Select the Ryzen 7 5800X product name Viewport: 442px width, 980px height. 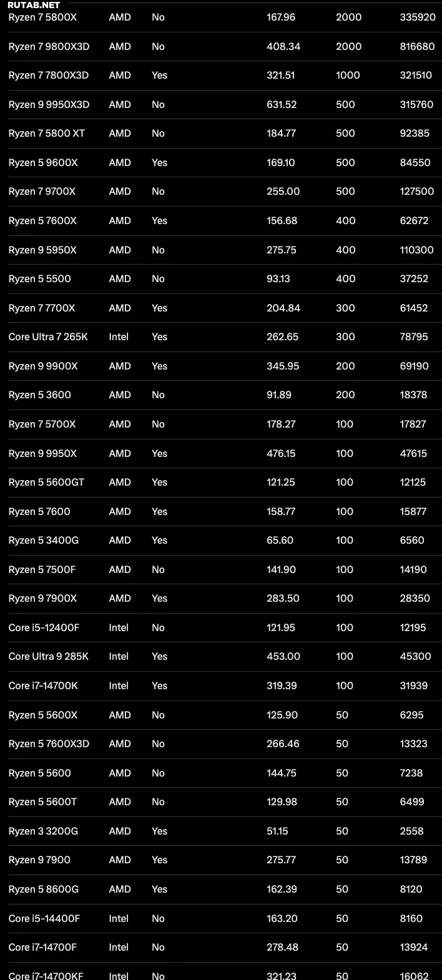42,17
